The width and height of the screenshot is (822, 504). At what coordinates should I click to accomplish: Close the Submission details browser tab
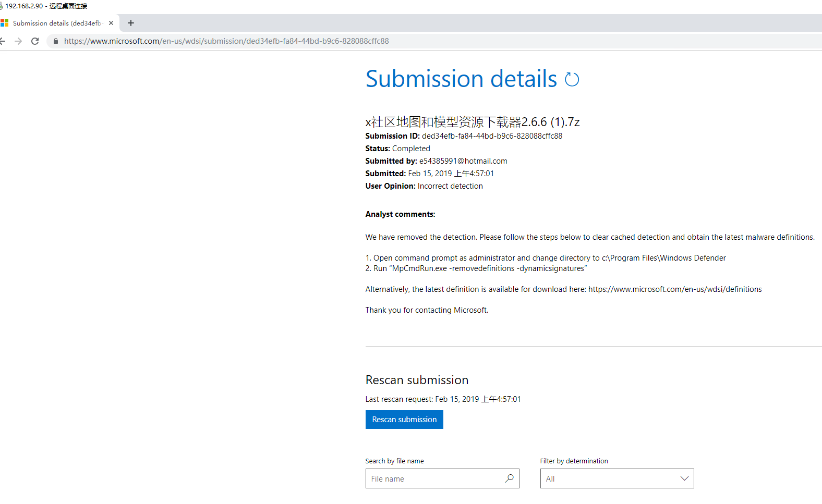[x=111, y=23]
